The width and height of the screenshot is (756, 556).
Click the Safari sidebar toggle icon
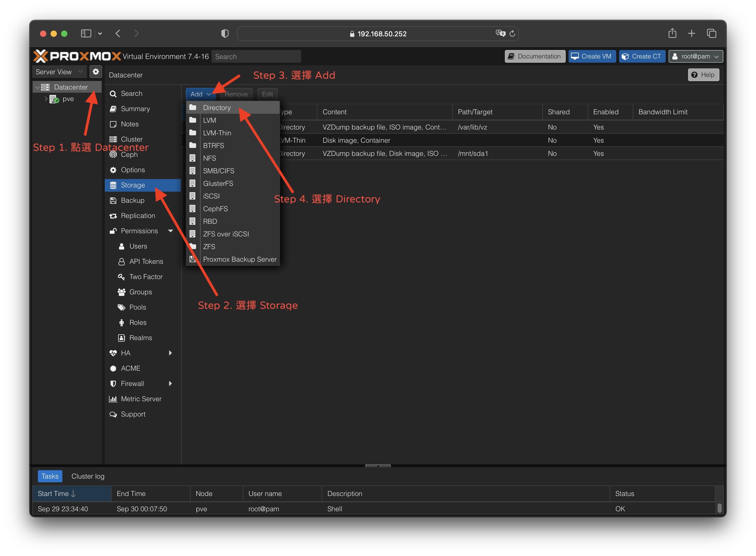(x=86, y=33)
